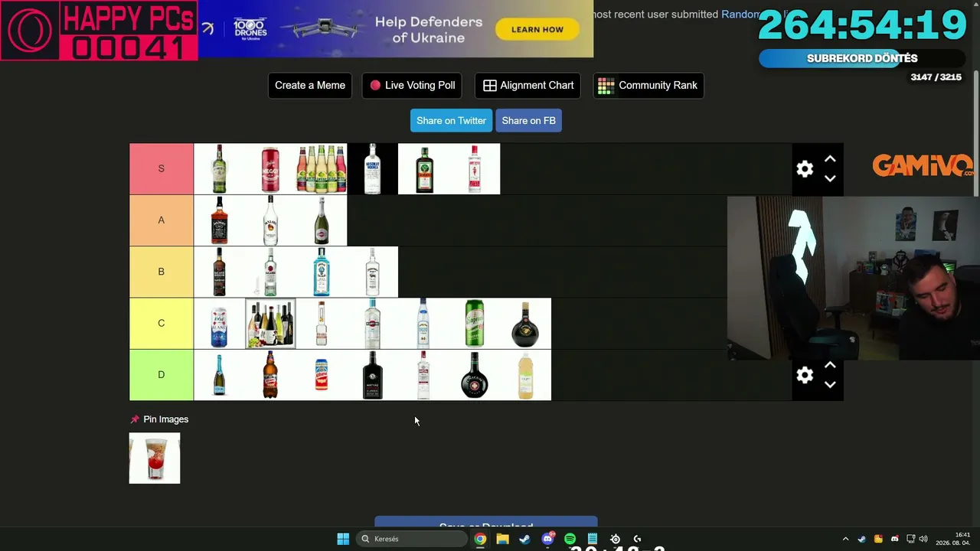
Task: Select the Martini Bianco bottle in C tier
Action: [x=372, y=324]
